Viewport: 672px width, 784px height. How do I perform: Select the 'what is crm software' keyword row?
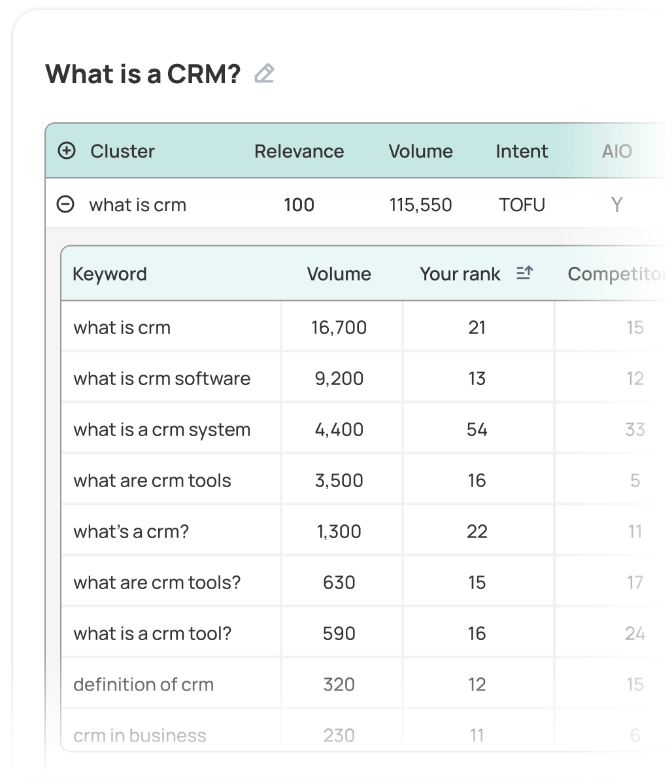coord(161,379)
